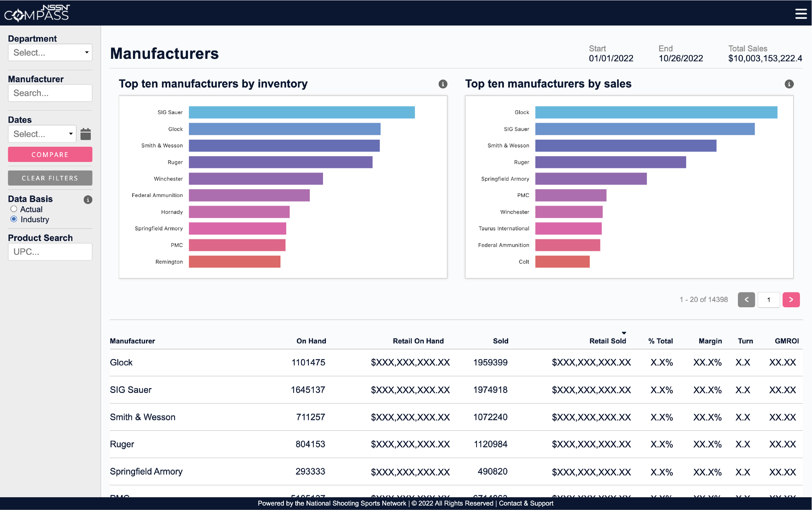Click Springfield Armory sold value 490820
812x510 pixels.
[x=493, y=471]
